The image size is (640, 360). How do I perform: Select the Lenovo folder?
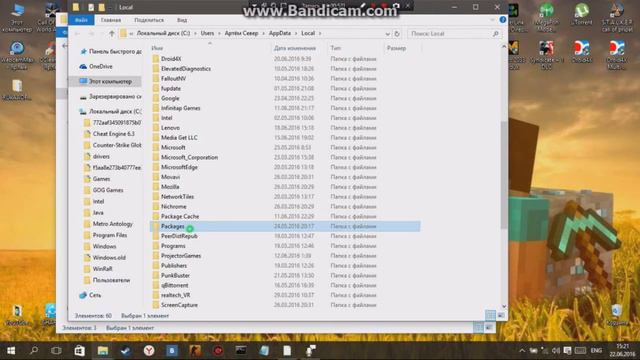point(170,128)
